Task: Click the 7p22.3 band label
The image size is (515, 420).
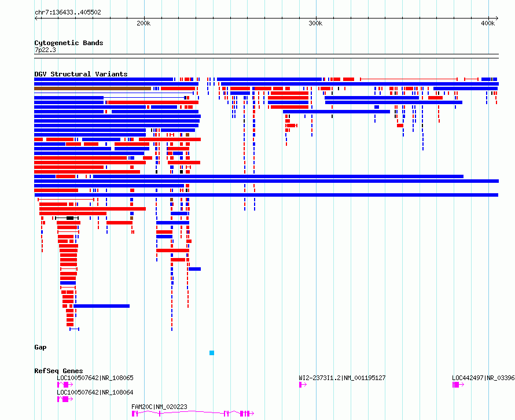Action: (45, 50)
